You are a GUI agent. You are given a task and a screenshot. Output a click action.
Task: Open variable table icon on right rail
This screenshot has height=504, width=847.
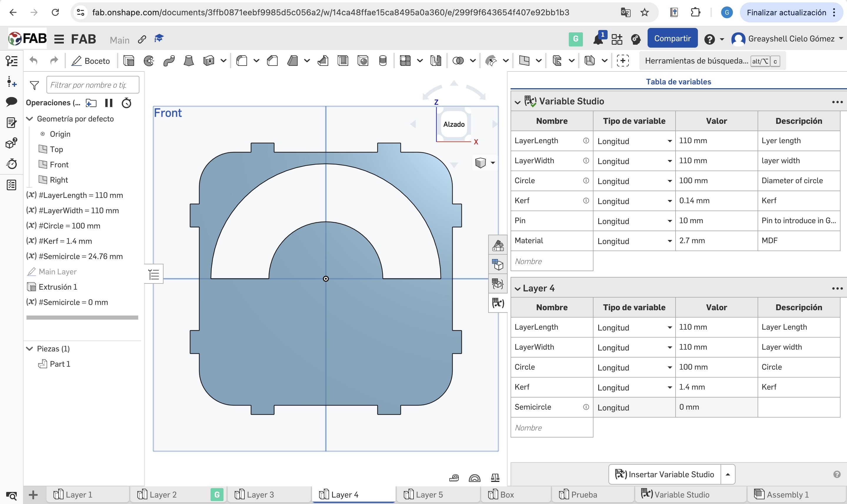click(498, 303)
